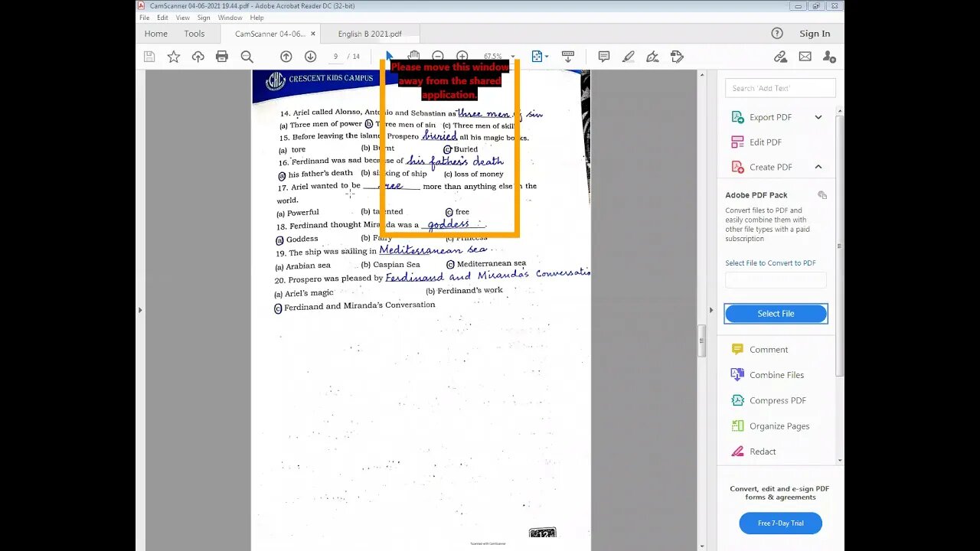The image size is (980, 551).
Task: Click the stamp tool icon in toolbar
Action: point(677,57)
